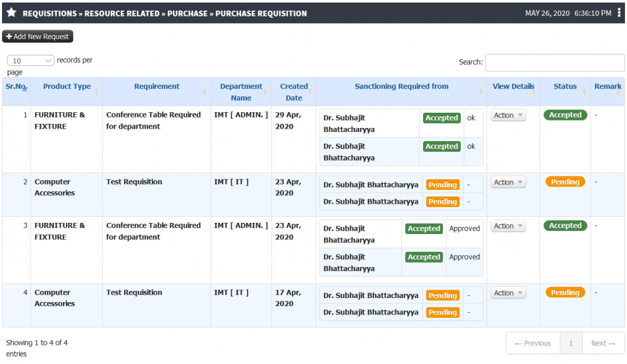Focus the Search input field

(x=554, y=63)
